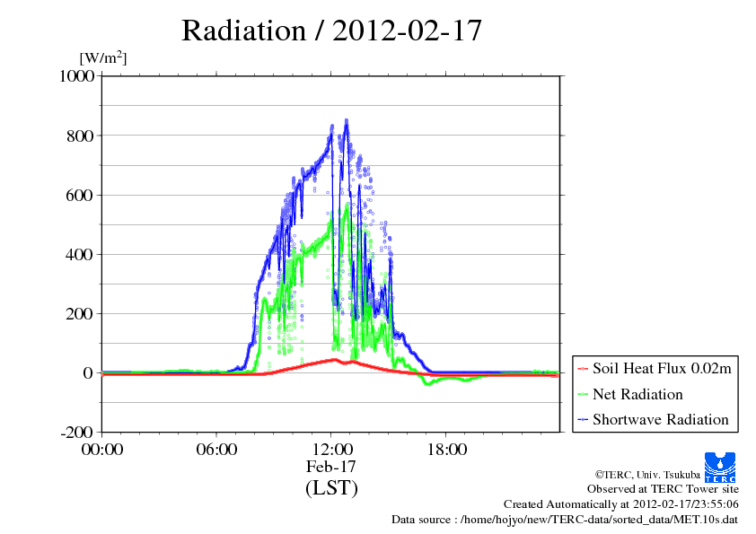Click the y-axis label '600'

80,195
